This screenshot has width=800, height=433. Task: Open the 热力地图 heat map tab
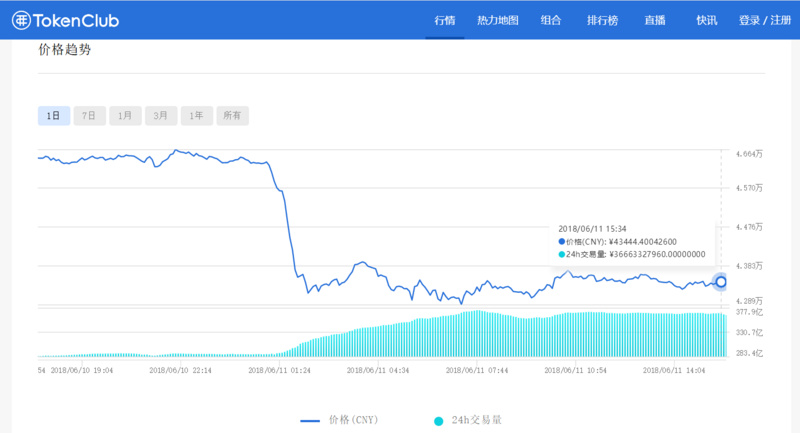[x=498, y=21]
